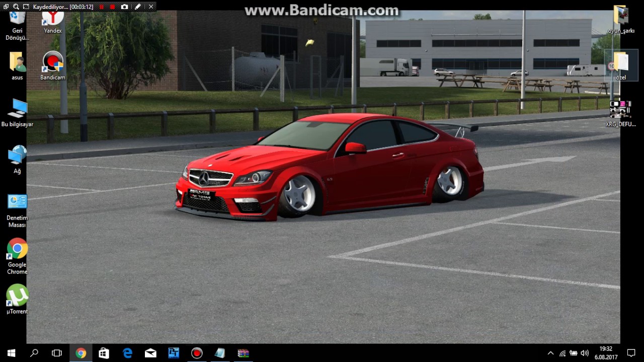Open the Action Center notifications
644x362 pixels.
pos(631,353)
